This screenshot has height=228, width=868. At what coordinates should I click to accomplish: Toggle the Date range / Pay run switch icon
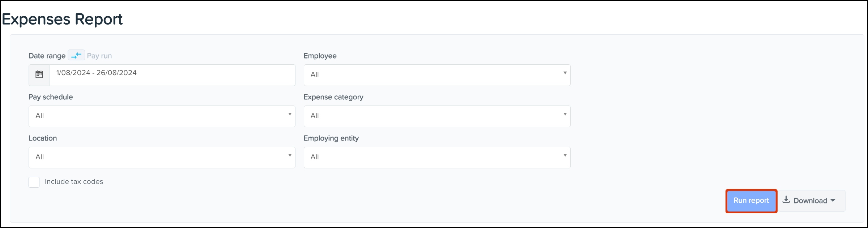click(76, 56)
